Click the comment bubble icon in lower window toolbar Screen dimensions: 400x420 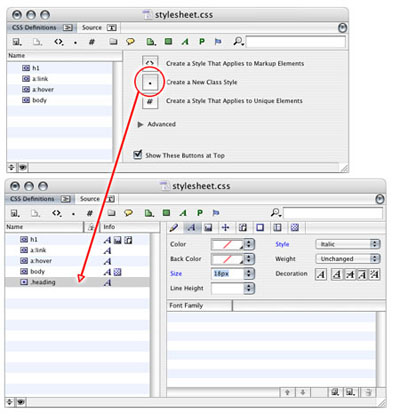tap(128, 213)
